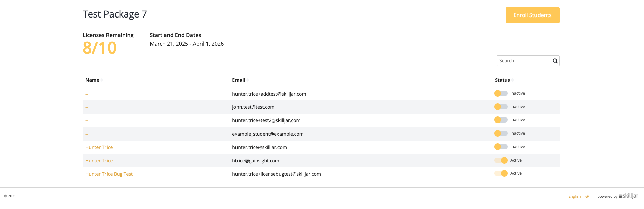Open the Hunter Trice Bug Test link
644x209 pixels.
[x=109, y=174]
